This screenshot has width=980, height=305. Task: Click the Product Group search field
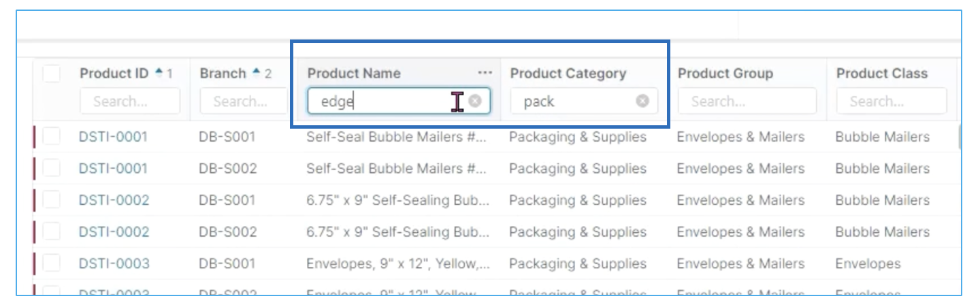coord(747,101)
